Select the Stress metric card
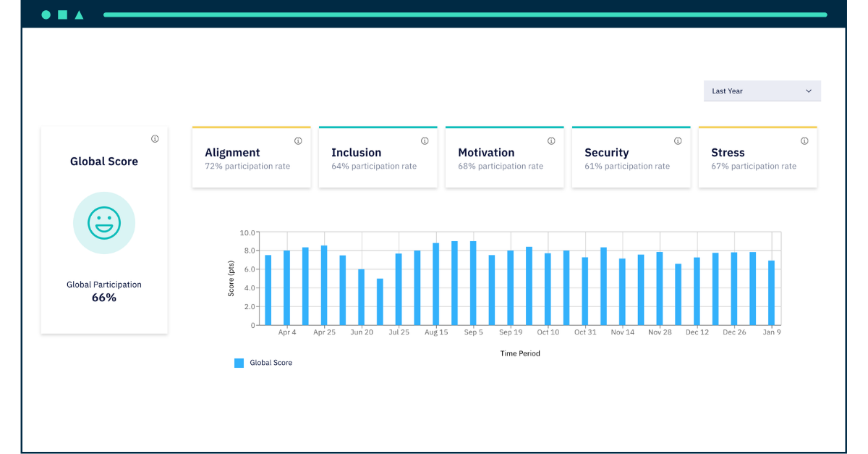Image resolution: width=868 pixels, height=454 pixels. 758,157
